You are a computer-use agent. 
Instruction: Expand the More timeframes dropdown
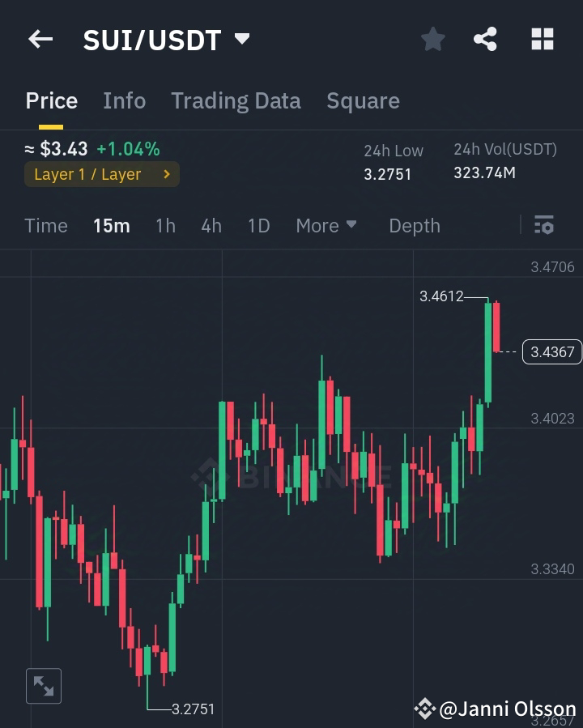pos(326,226)
